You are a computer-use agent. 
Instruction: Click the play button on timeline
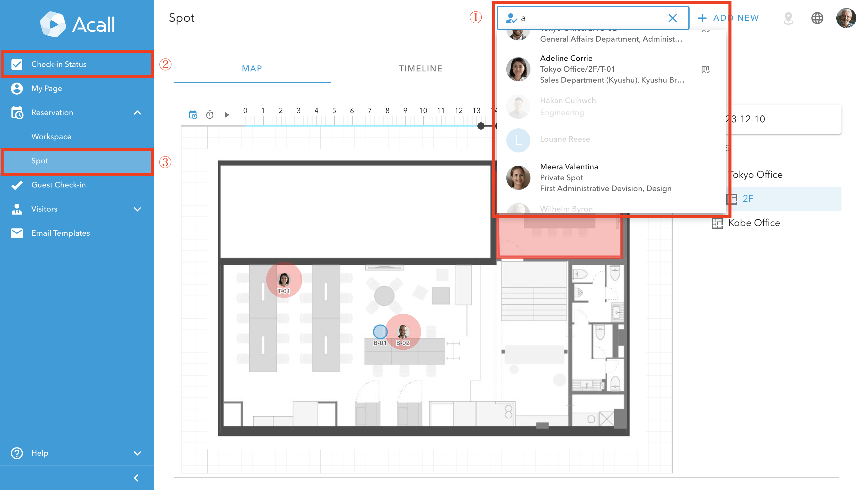coord(227,115)
